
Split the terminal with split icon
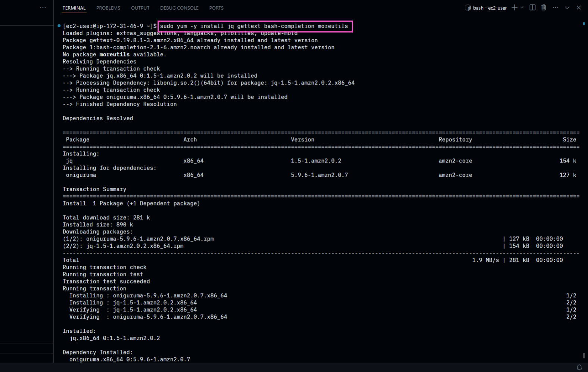click(533, 7)
